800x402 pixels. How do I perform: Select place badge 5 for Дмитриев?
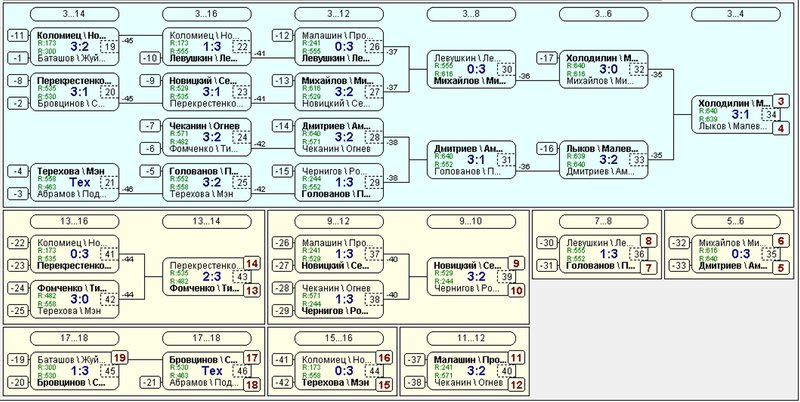781,268
